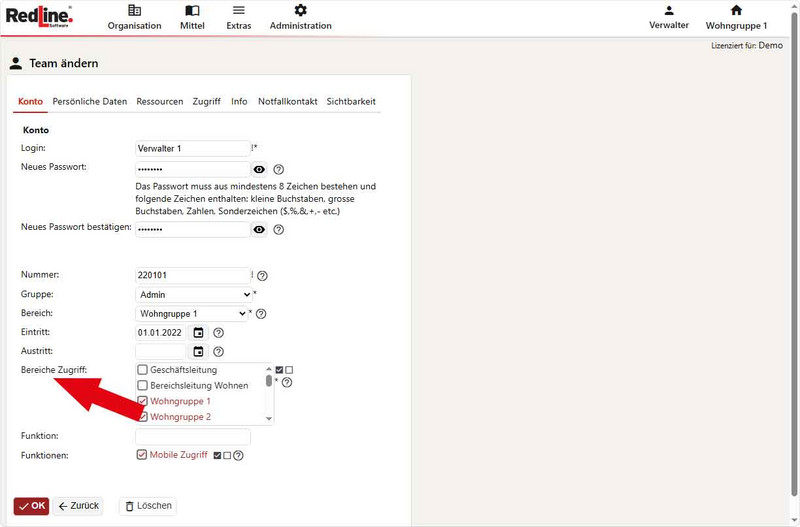Enable Bereichsleitung Wohnen access

pos(142,385)
